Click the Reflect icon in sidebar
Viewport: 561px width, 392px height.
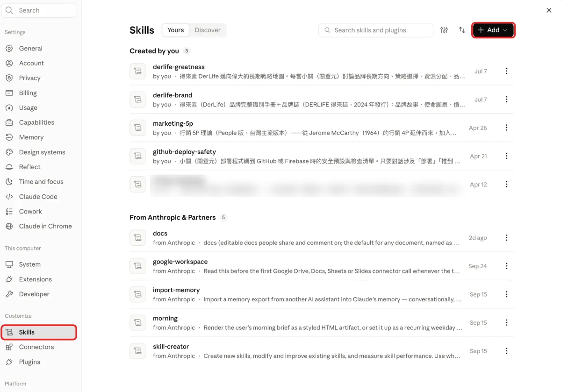(x=9, y=167)
